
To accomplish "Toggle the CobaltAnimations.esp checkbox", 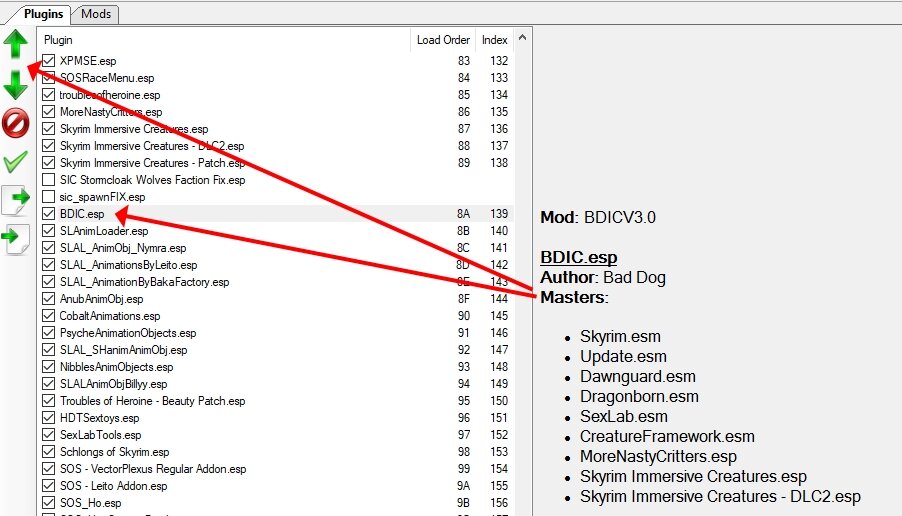I will [49, 316].
